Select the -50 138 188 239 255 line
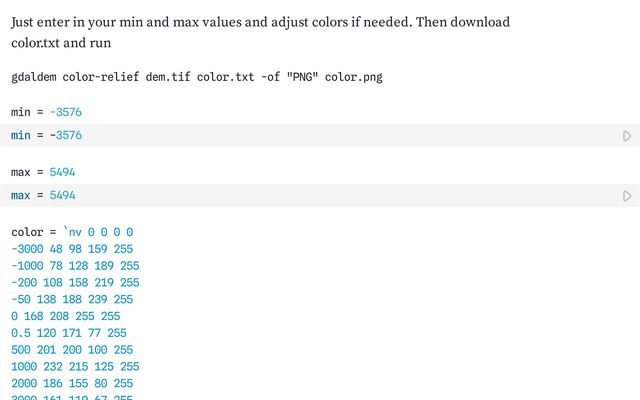Screen dimensions: 640x400 [72, 299]
